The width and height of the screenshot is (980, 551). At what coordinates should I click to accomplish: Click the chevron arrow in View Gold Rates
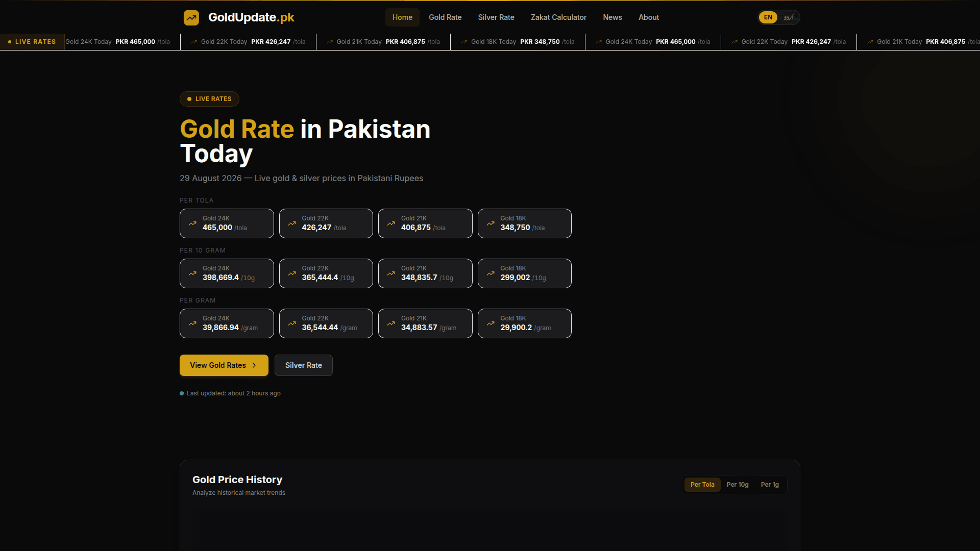click(x=254, y=365)
